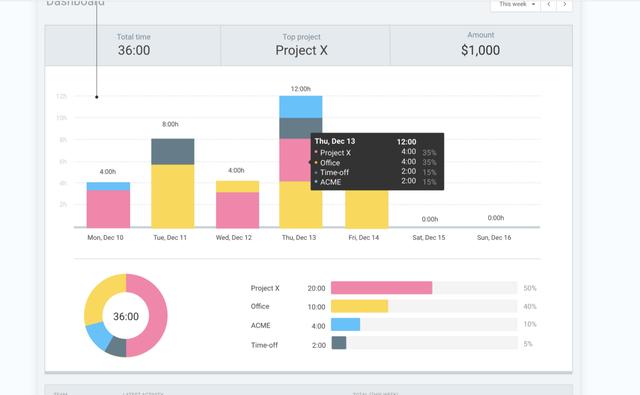
Task: Click the Office label in the project list
Action: pos(260,306)
